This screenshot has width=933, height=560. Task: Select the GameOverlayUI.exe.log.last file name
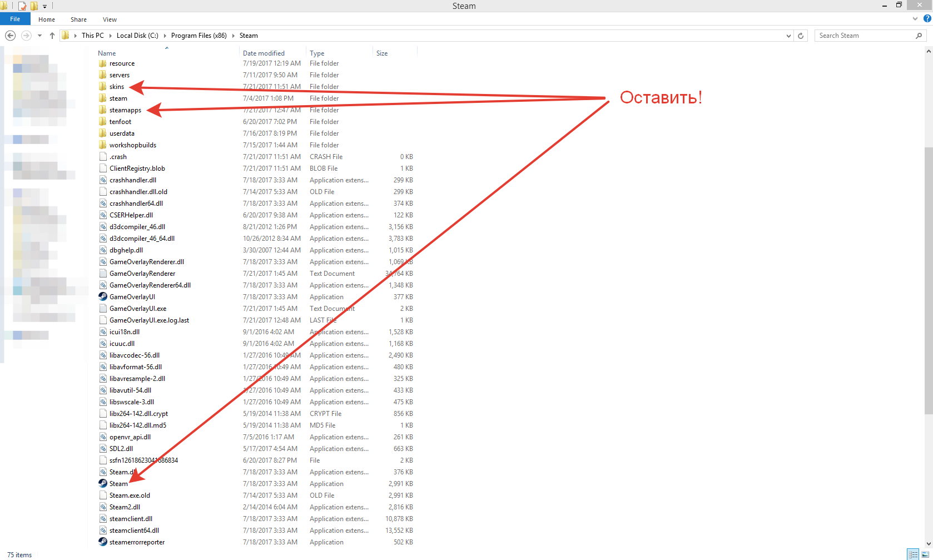point(149,320)
